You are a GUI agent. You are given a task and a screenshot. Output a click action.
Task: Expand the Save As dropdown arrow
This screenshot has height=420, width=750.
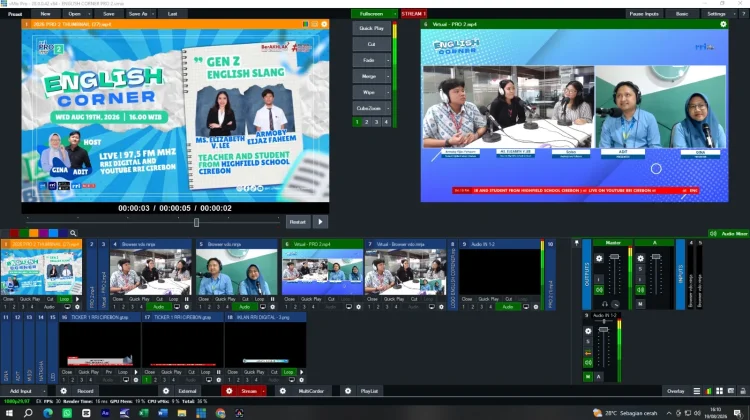[153, 14]
